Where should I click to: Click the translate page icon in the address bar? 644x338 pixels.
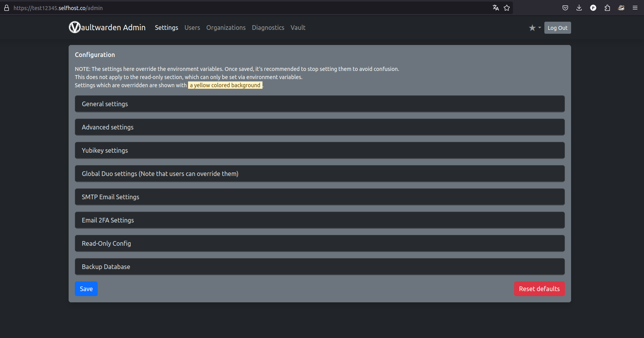click(496, 8)
